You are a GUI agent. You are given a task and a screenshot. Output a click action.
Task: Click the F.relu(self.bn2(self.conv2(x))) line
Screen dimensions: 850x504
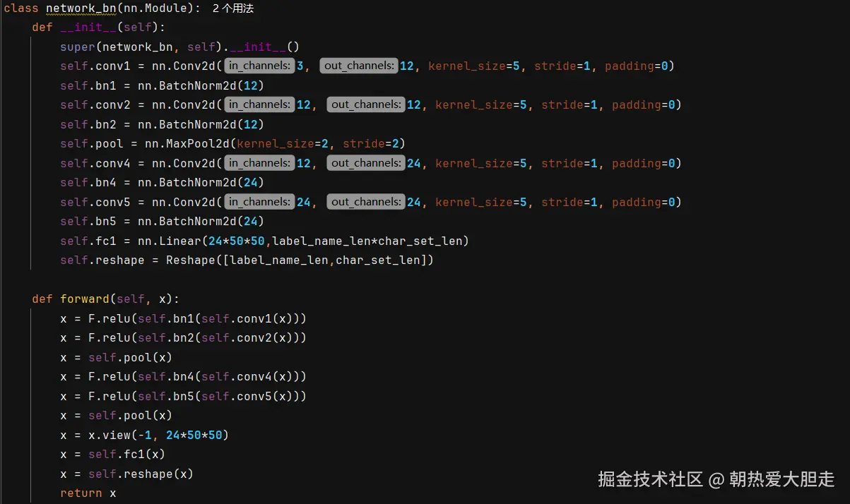point(184,338)
